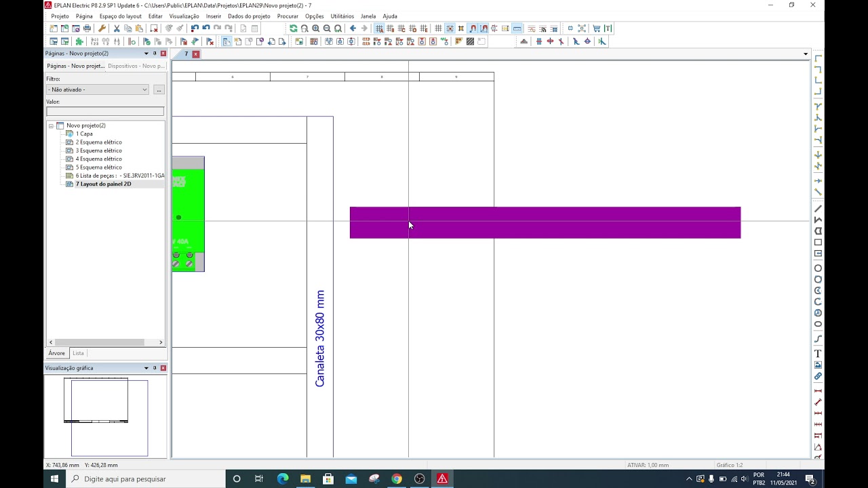
Task: Open the document tabs list arrow
Action: point(806,54)
